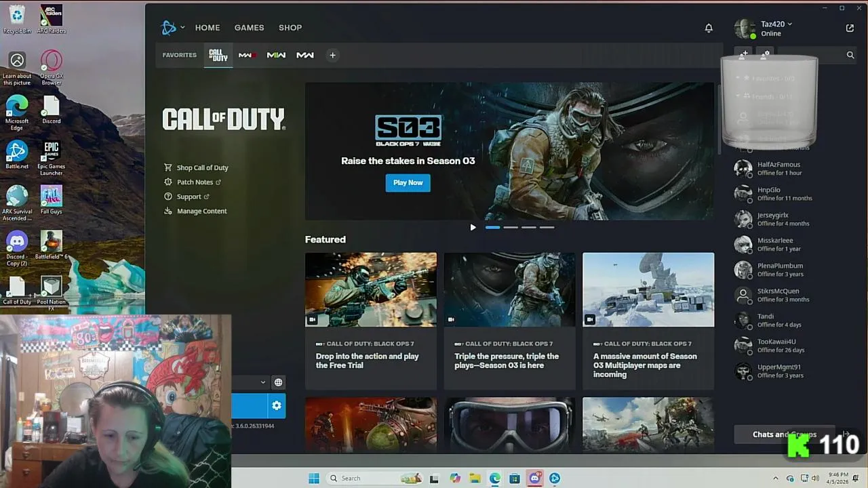Pop out the social panel icon
This screenshot has width=868, height=488.
850,28
